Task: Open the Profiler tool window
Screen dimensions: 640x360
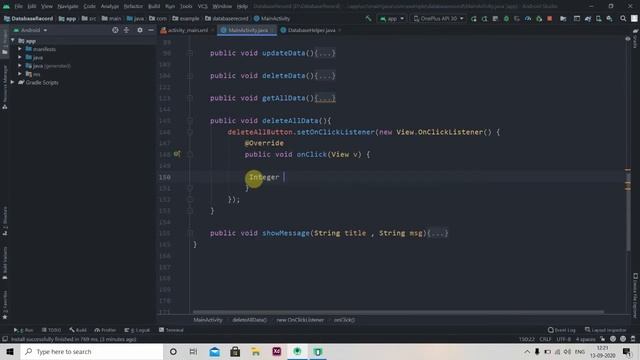Action: point(105,330)
